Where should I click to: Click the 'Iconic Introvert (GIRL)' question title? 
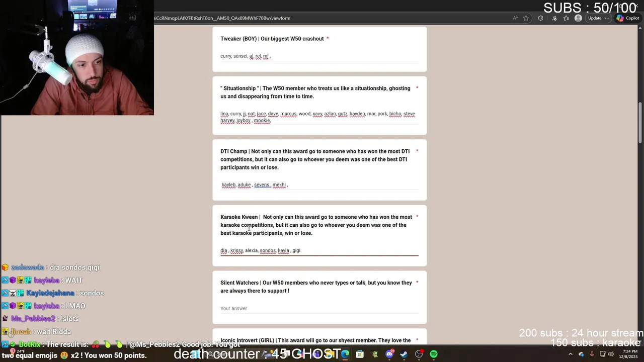pyautogui.click(x=315, y=340)
